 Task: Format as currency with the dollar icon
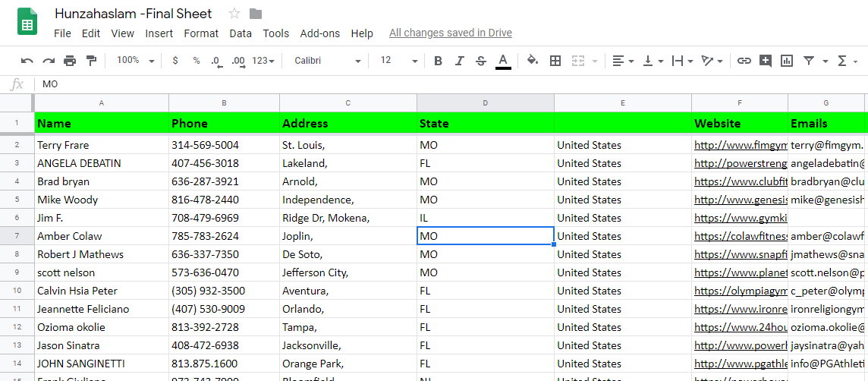[175, 61]
